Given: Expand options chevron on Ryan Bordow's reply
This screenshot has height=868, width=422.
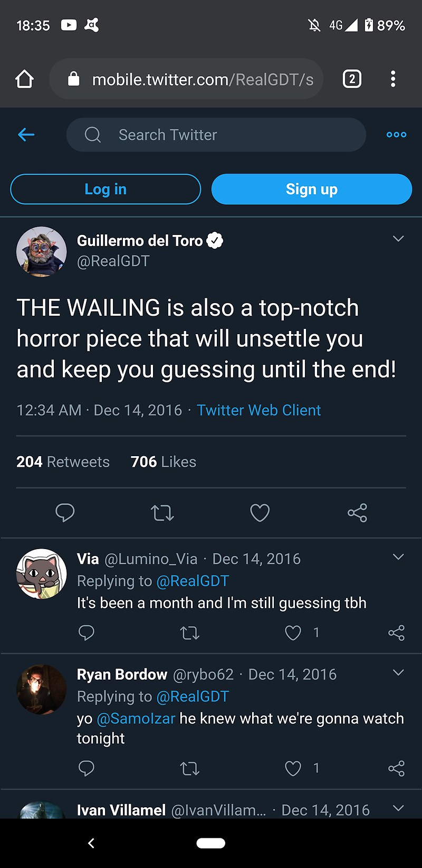Looking at the screenshot, I should pyautogui.click(x=398, y=673).
